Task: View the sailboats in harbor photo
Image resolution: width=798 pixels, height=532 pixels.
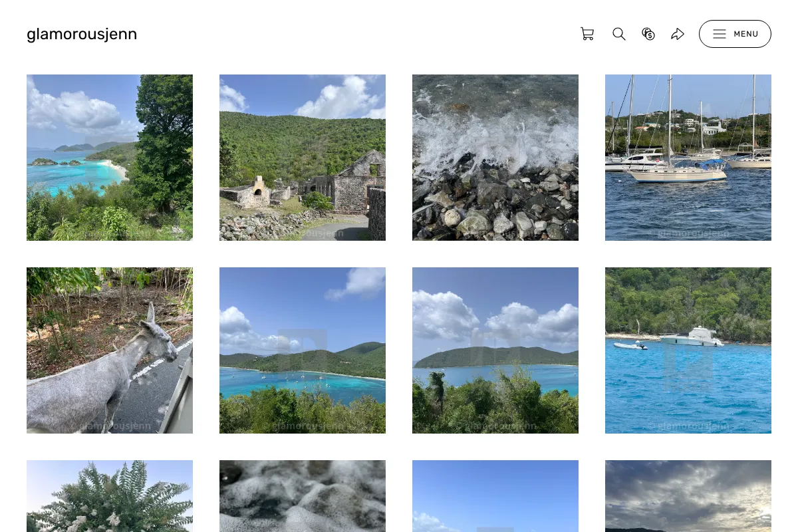Action: click(x=688, y=158)
